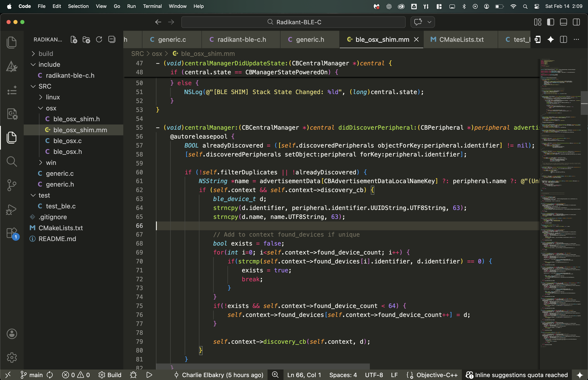Toggle the bottom panel

coord(563,22)
